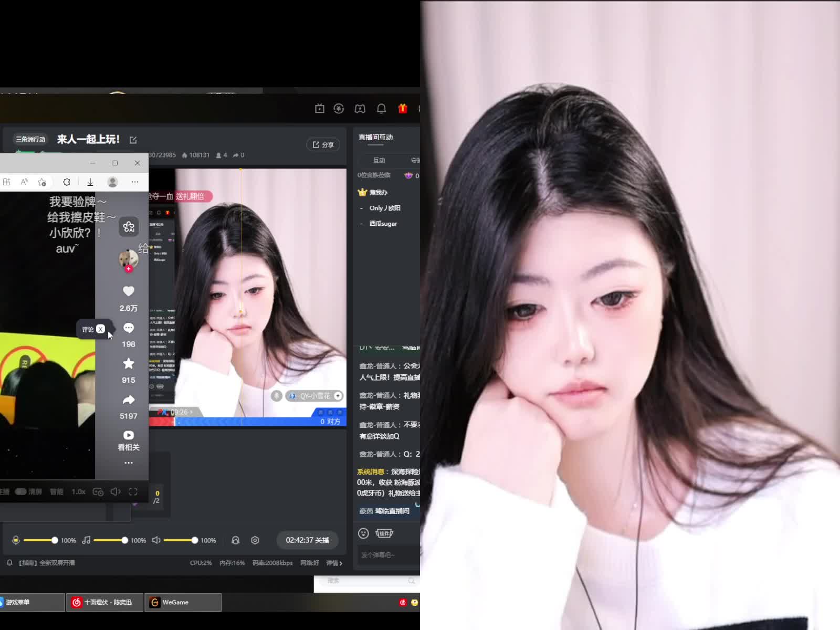Open the hexagon settings icon near timer
Image resolution: width=840 pixels, height=630 pixels.
(x=255, y=540)
